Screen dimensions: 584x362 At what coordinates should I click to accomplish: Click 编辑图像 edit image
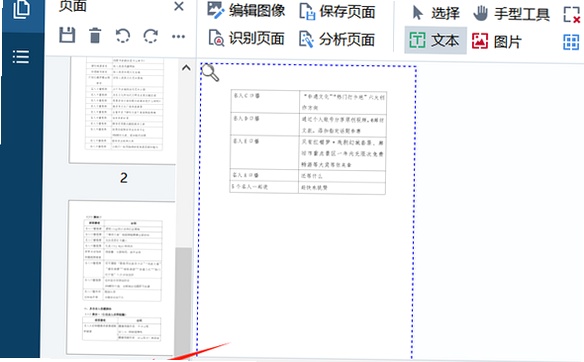pos(246,10)
